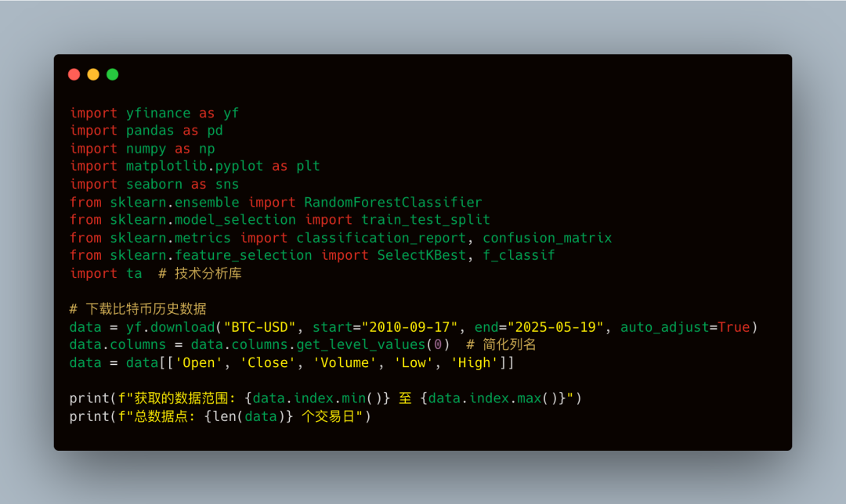Click the green maximize dot

(x=112, y=74)
